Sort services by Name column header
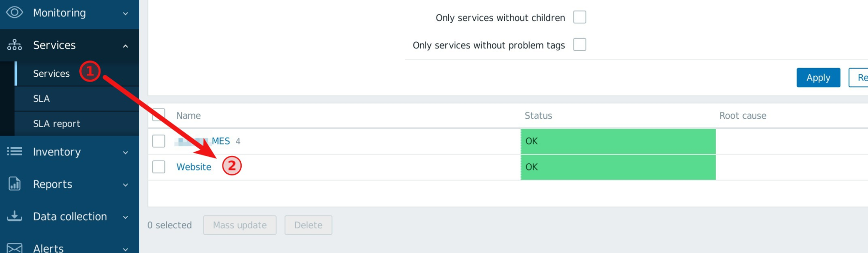Image resolution: width=868 pixels, height=253 pixels. [x=188, y=116]
